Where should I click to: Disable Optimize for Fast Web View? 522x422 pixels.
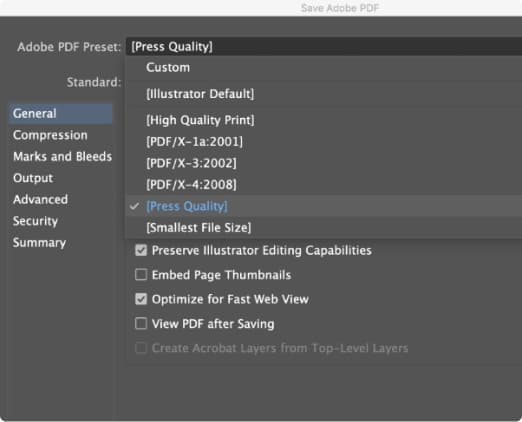pos(141,299)
